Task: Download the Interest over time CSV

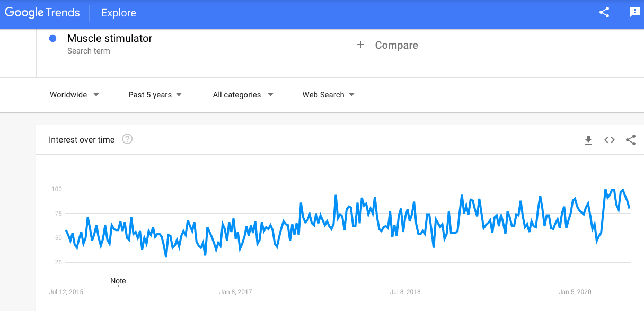Action: (588, 140)
